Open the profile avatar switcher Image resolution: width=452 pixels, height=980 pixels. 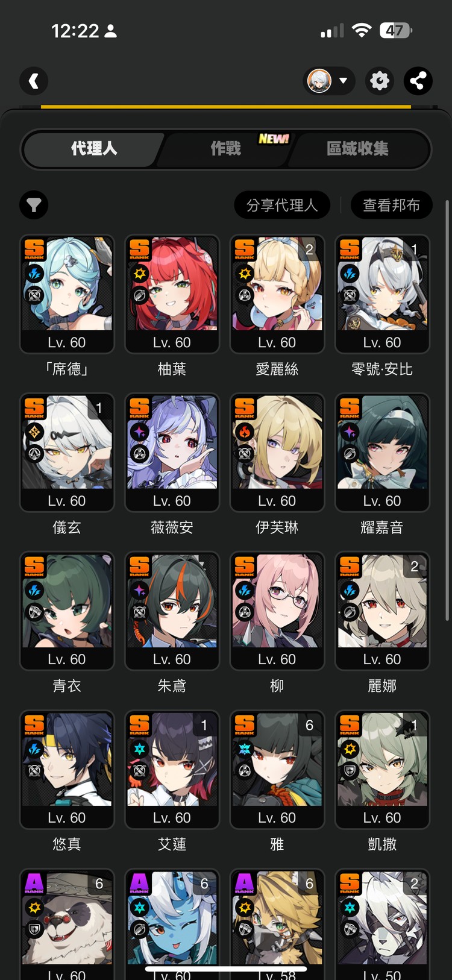click(x=320, y=81)
